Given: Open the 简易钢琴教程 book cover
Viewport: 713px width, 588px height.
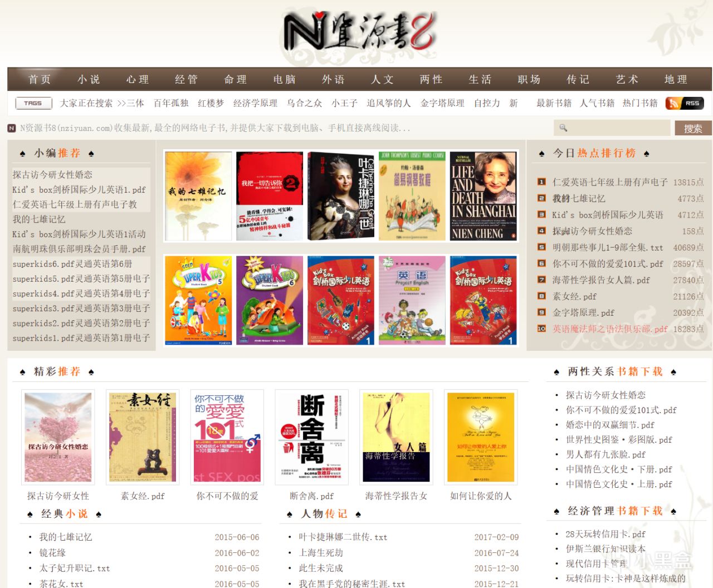Looking at the screenshot, I should point(412,196).
